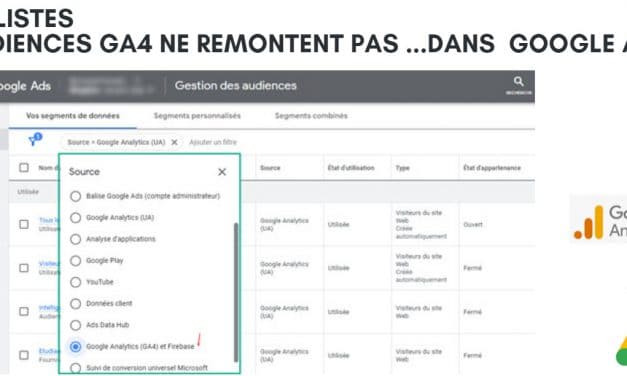Select the Google Play radio option
Screen dimensions: 627x376
coord(76,261)
